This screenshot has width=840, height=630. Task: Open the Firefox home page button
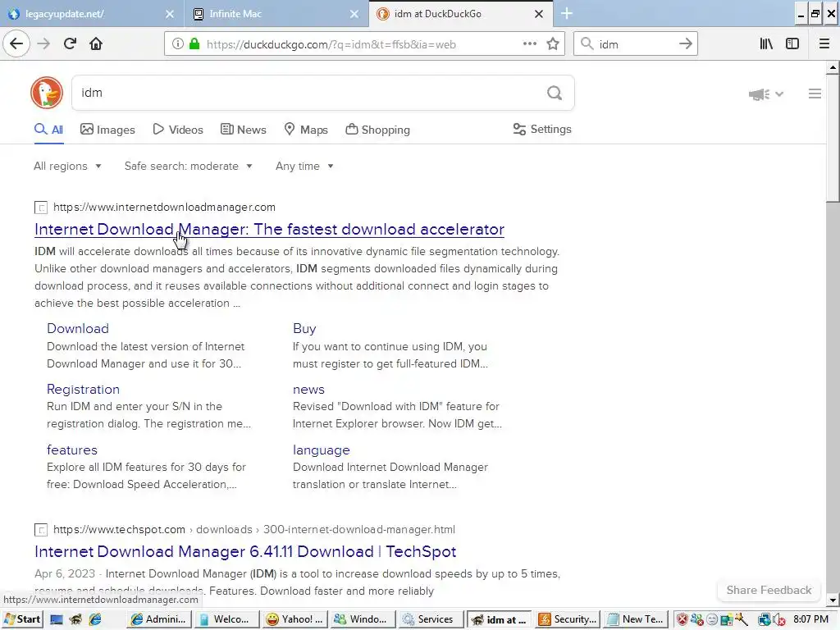click(96, 44)
